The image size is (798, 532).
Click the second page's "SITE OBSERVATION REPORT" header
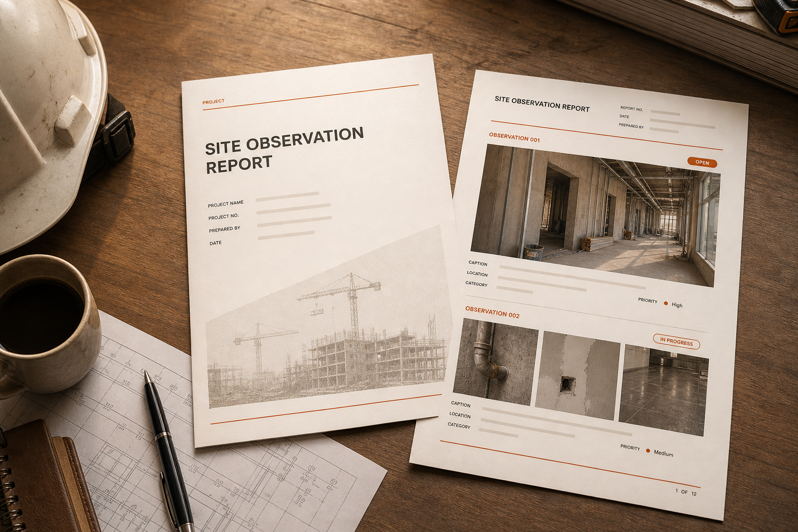[x=542, y=103]
